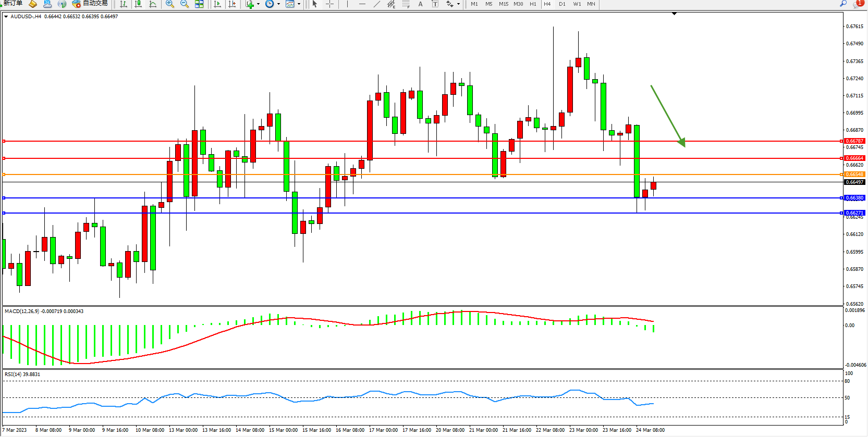Image resolution: width=868 pixels, height=437 pixels.
Task: Select the Crosshair cursor tool
Action: 330,4
